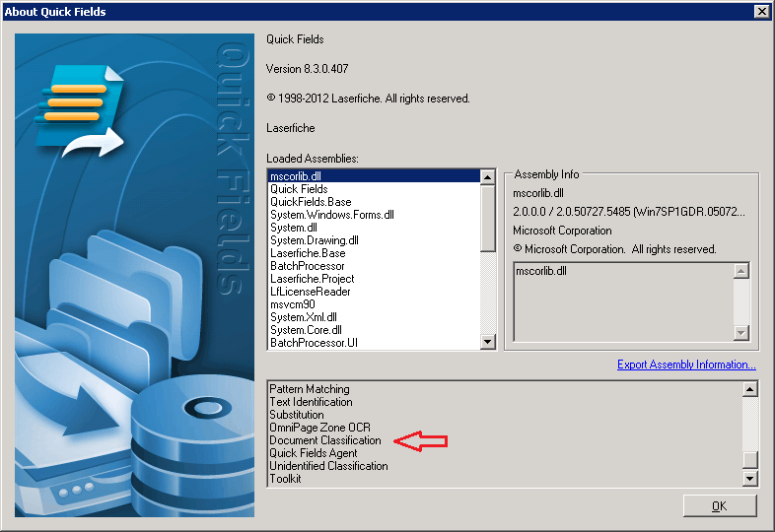The width and height of the screenshot is (775, 532).
Task: Select System.Windows.Forms.dll in the list
Action: tap(374, 215)
